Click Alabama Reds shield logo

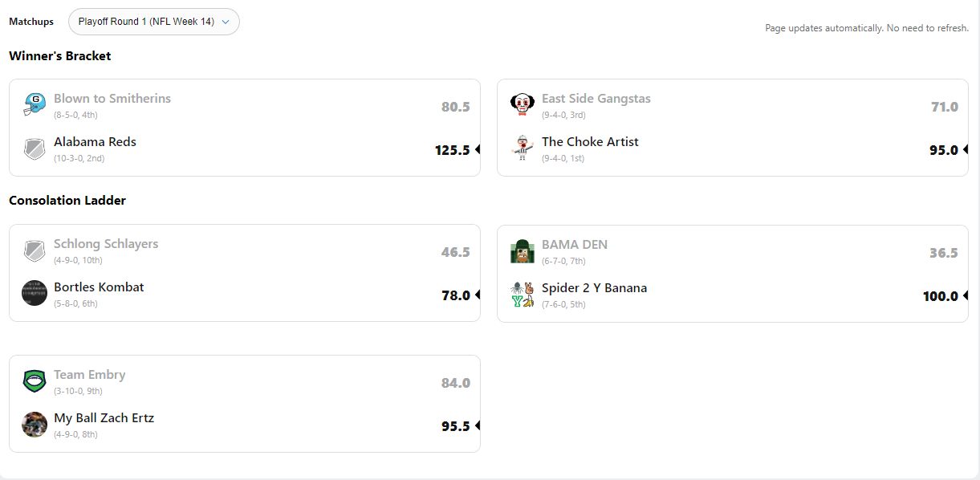coord(35,148)
